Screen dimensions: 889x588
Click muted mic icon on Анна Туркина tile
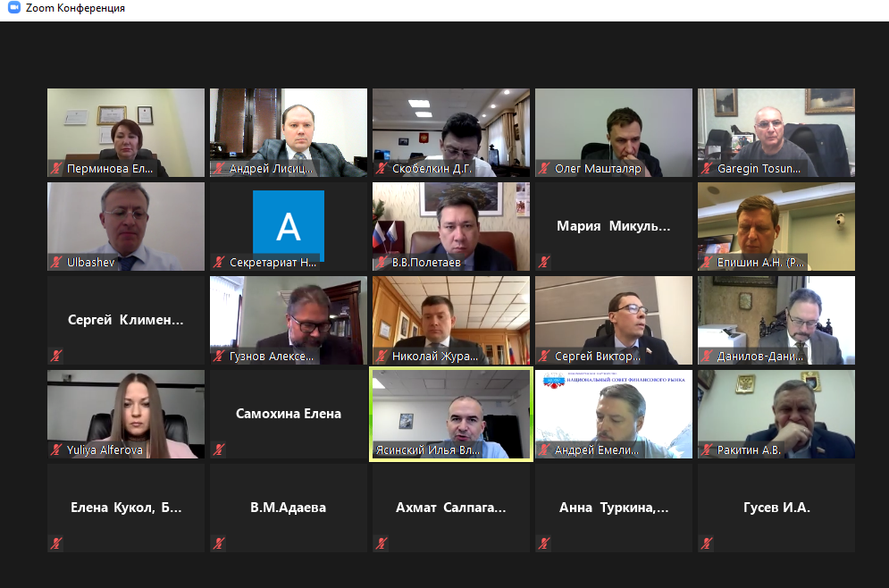pyautogui.click(x=544, y=543)
